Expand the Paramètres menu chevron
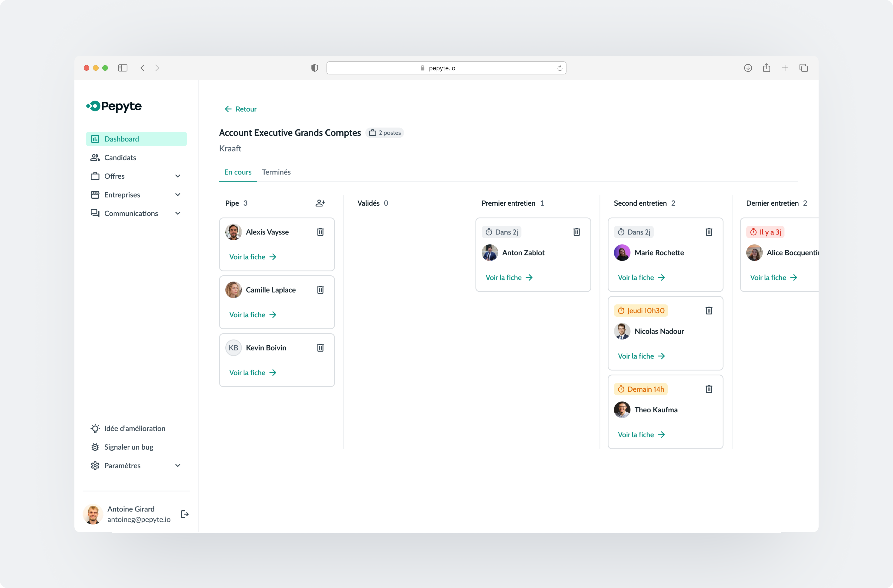The width and height of the screenshot is (893, 588). 178,465
